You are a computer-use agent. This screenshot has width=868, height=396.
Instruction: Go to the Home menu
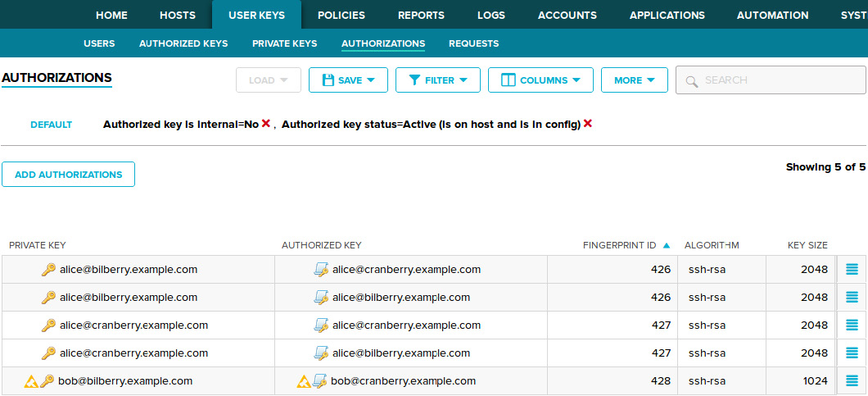pos(112,15)
